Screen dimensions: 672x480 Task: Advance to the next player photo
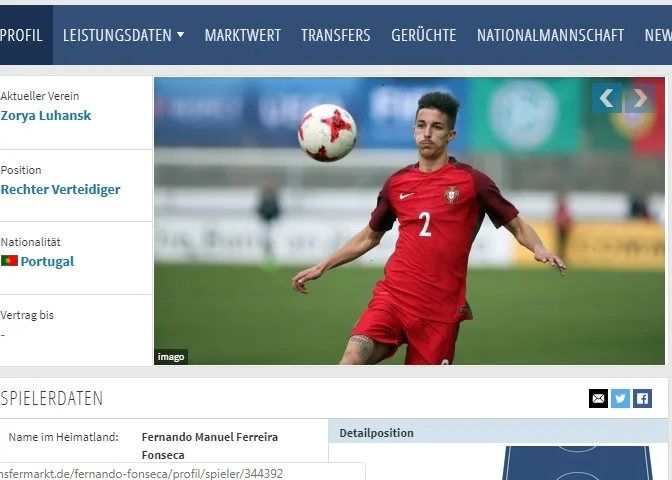tap(639, 98)
